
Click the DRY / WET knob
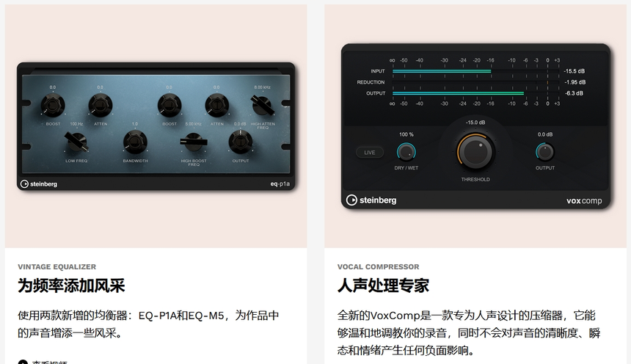tap(406, 152)
